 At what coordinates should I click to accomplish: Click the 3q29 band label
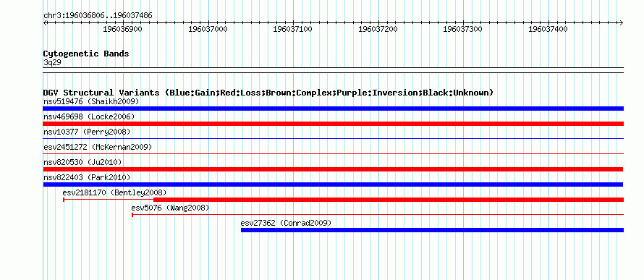[x=52, y=62]
